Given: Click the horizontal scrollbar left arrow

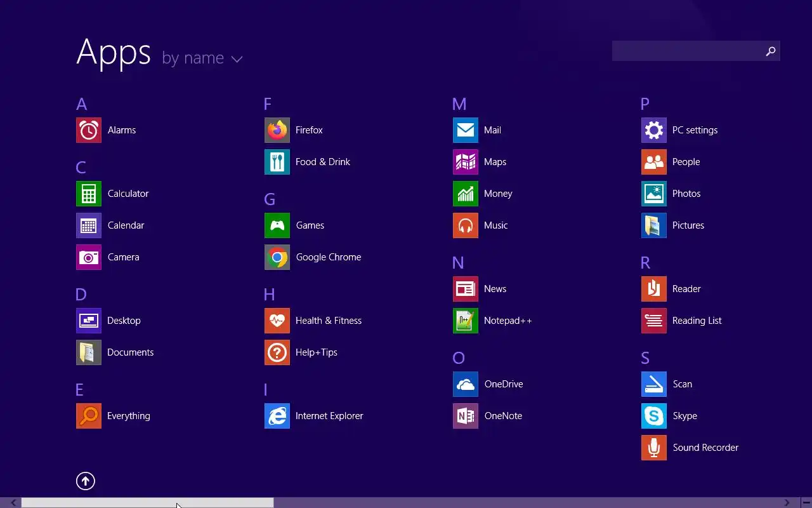Looking at the screenshot, I should pyautogui.click(x=13, y=503).
